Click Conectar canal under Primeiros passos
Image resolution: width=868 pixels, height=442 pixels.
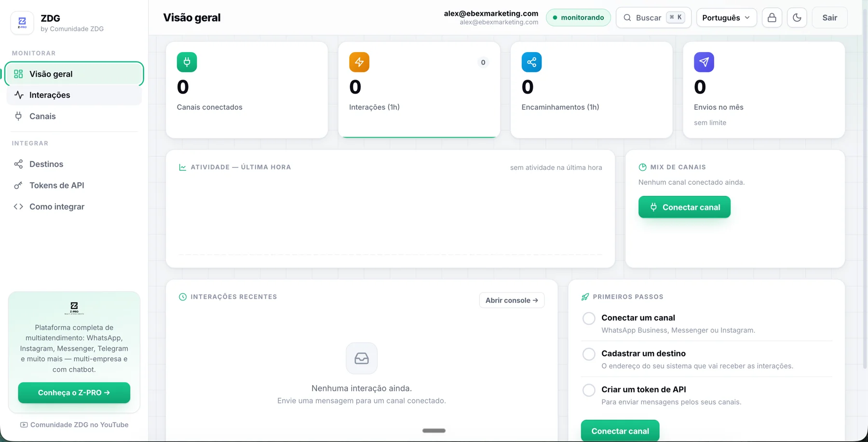(x=620, y=431)
